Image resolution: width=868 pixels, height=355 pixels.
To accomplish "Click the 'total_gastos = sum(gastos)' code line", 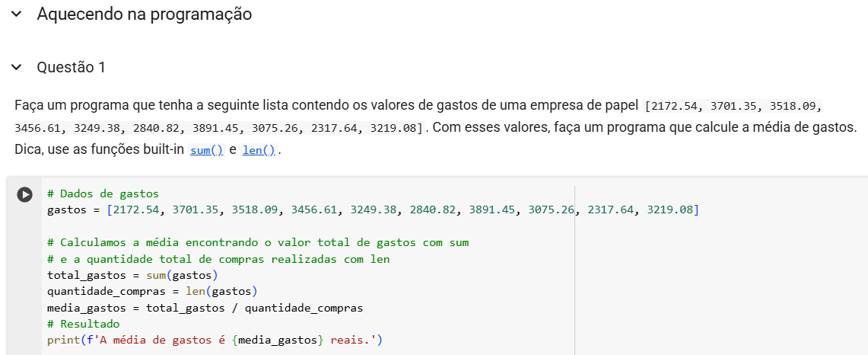I will pyautogui.click(x=133, y=275).
